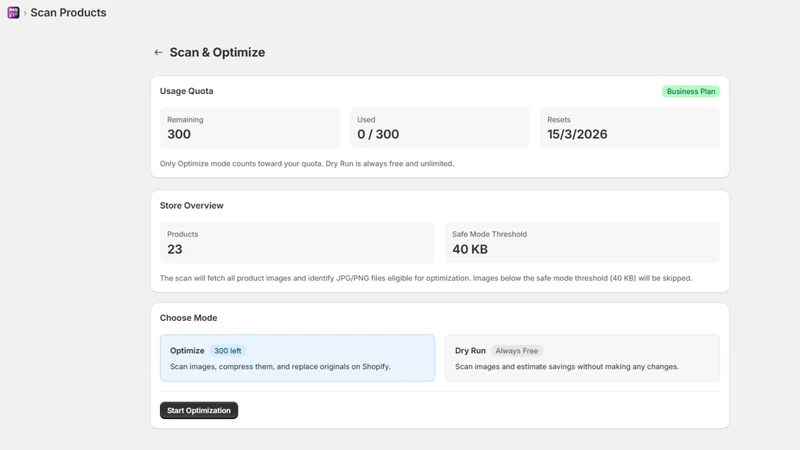Click the Choose Mode heading
This screenshot has height=450, width=800.
(x=188, y=318)
